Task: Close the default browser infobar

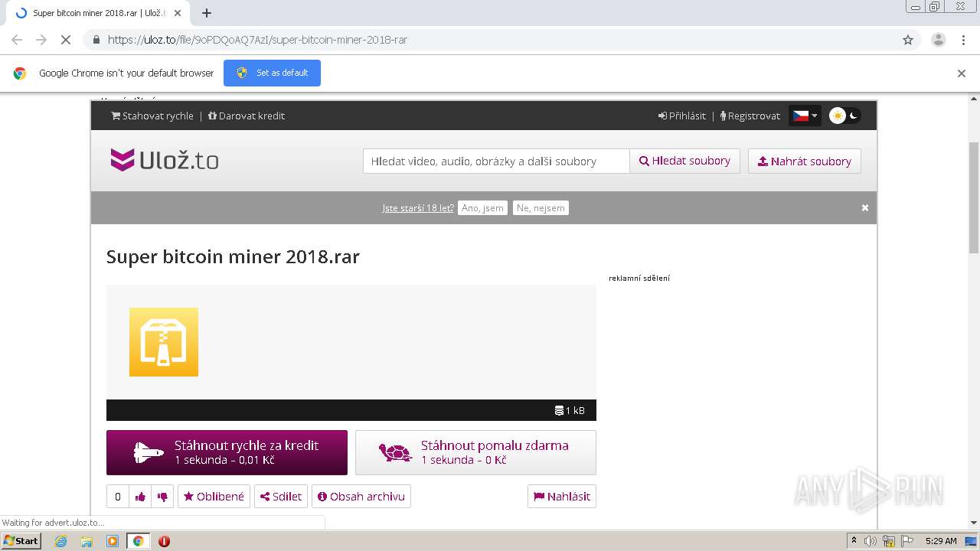Action: pyautogui.click(x=962, y=73)
